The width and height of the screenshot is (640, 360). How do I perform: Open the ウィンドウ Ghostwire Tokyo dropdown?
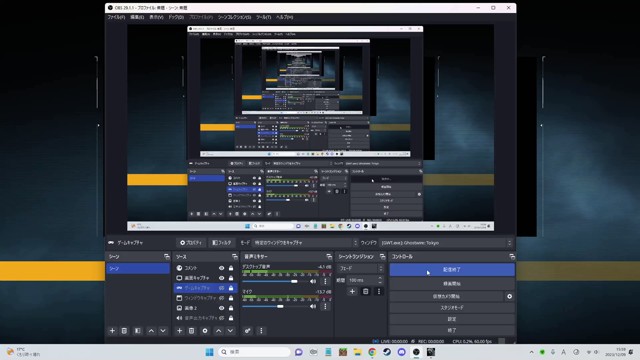(446, 243)
